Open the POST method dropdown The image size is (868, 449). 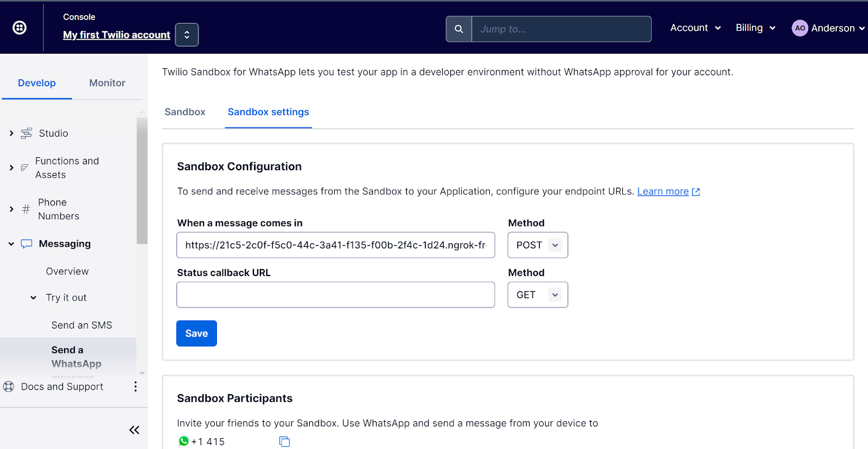pyautogui.click(x=538, y=245)
